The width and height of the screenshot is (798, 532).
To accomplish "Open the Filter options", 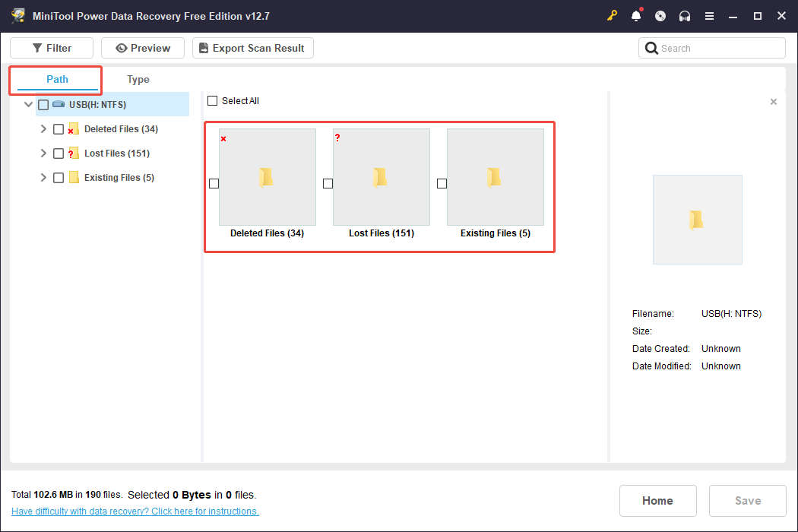I will click(51, 47).
